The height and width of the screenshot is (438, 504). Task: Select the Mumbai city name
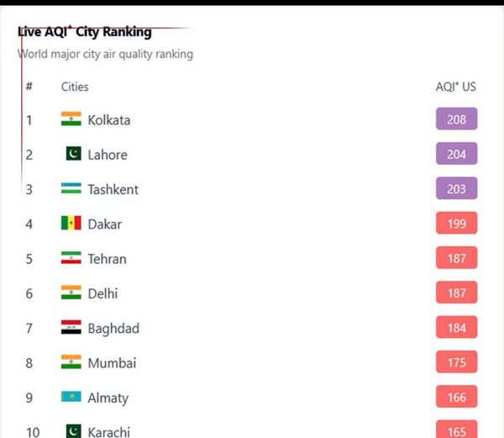pyautogui.click(x=112, y=363)
